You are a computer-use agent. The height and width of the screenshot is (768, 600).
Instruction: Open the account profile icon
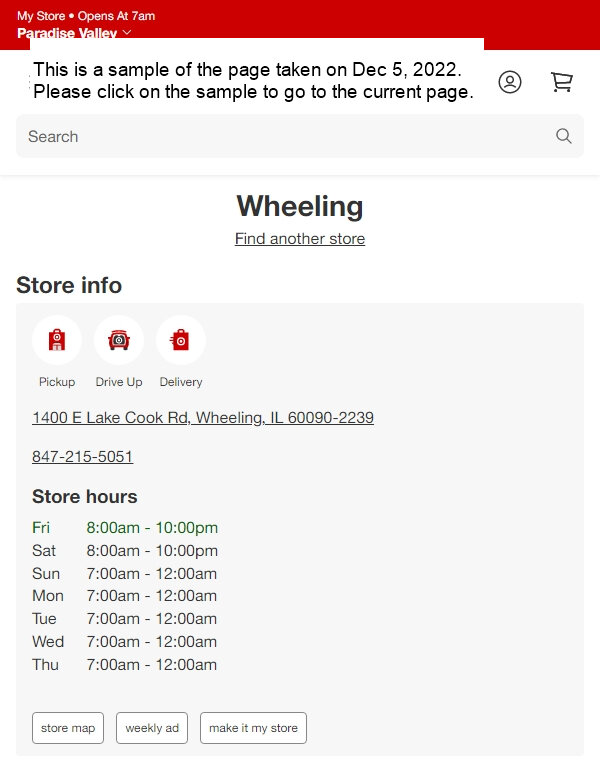(509, 82)
